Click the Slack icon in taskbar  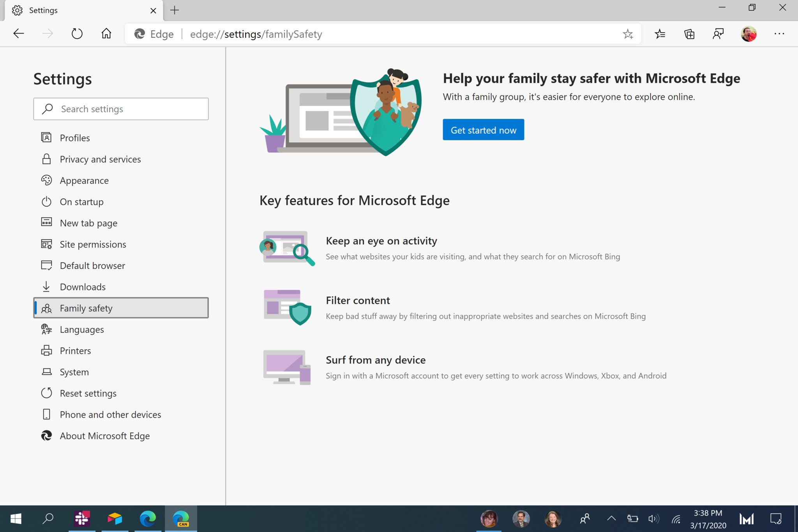[x=82, y=518]
